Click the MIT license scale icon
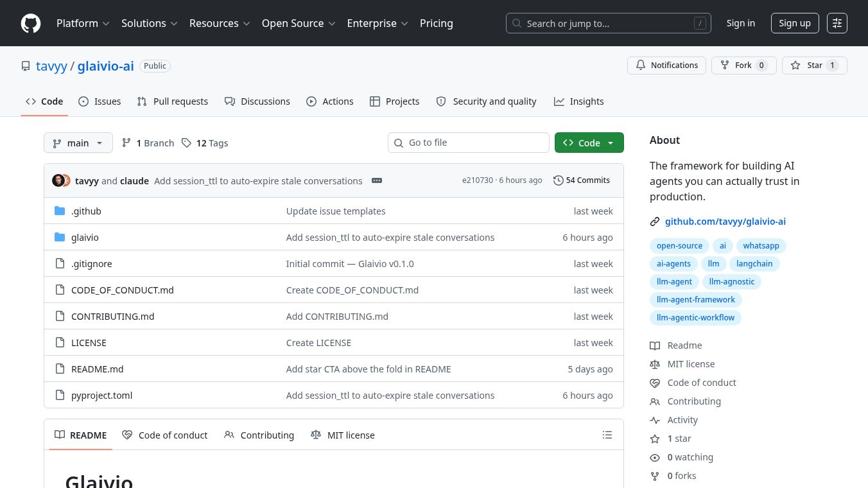 655,364
